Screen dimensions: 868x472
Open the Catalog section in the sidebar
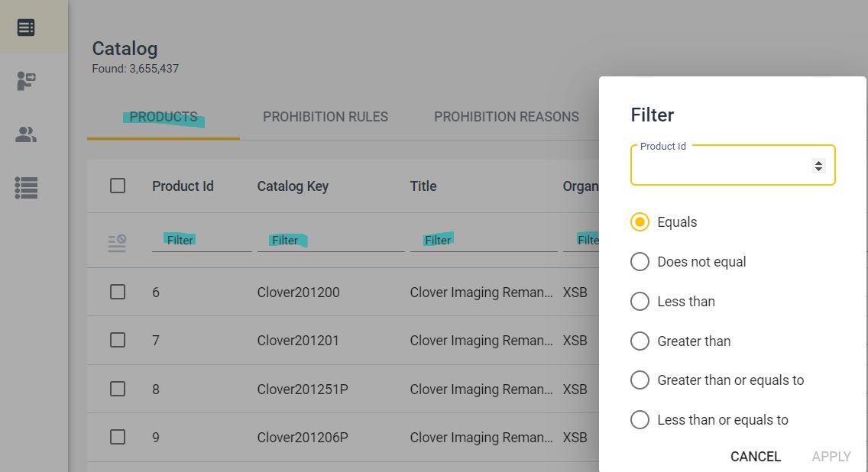(x=25, y=26)
